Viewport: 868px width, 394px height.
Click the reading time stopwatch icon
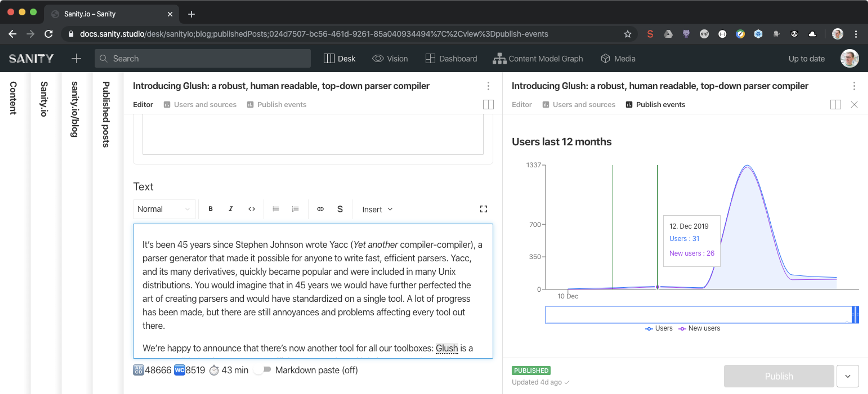coord(214,370)
